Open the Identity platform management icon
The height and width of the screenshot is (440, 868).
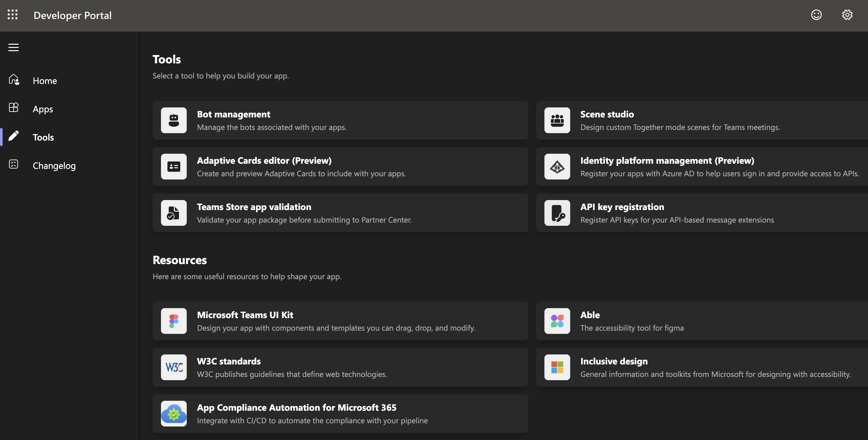pyautogui.click(x=557, y=166)
